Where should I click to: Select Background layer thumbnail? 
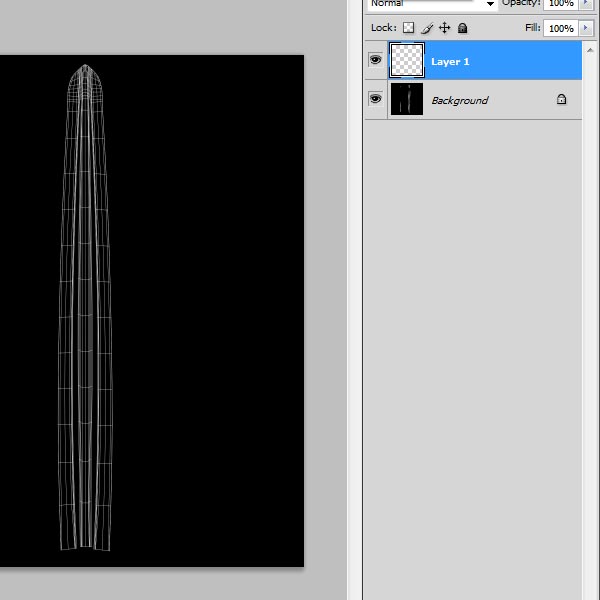407,99
